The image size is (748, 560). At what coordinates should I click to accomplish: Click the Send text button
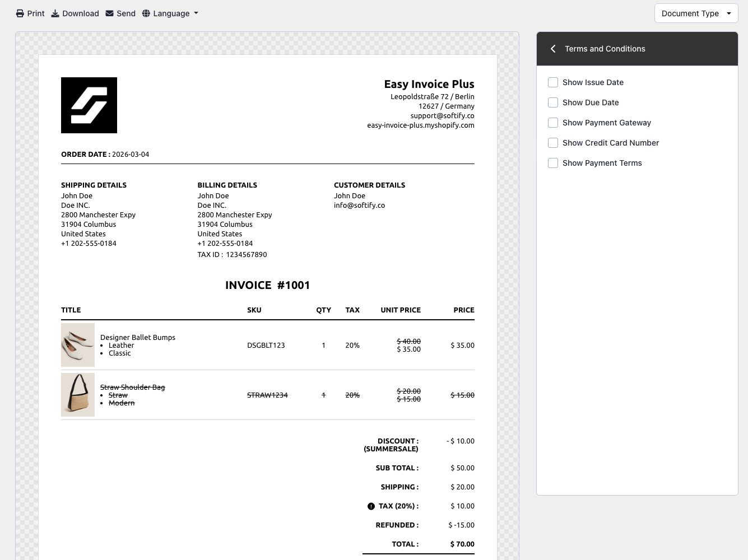pyautogui.click(x=126, y=13)
